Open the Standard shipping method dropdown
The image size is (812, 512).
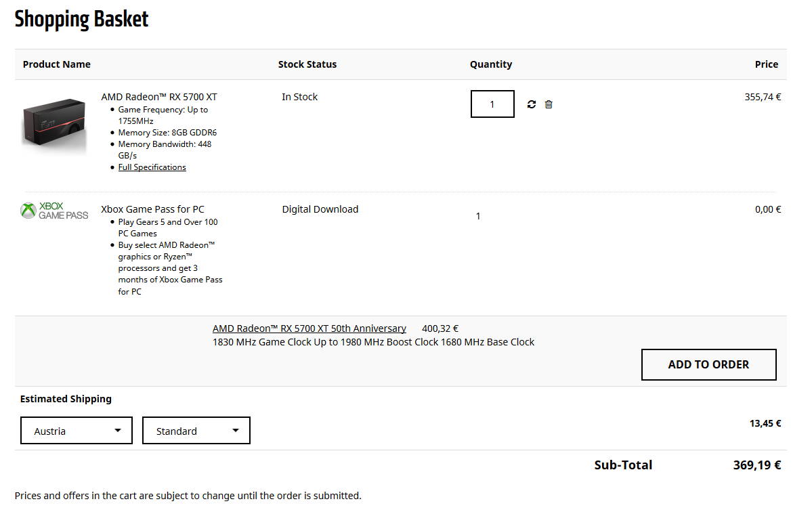click(196, 431)
